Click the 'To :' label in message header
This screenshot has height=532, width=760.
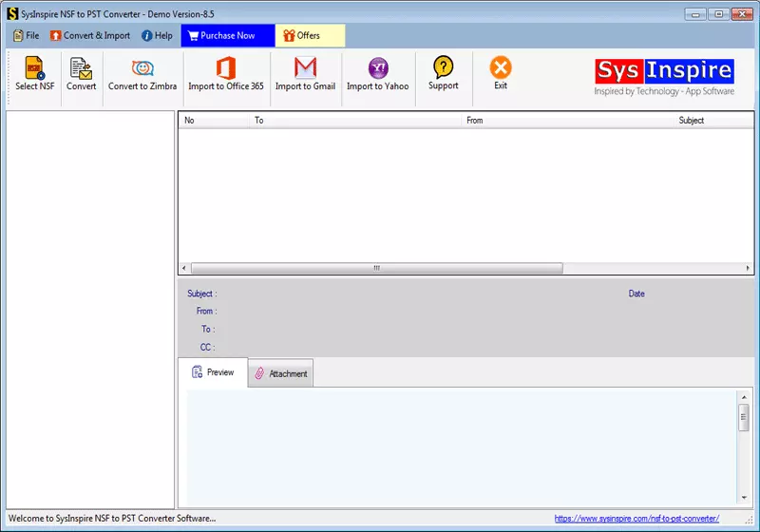point(208,329)
